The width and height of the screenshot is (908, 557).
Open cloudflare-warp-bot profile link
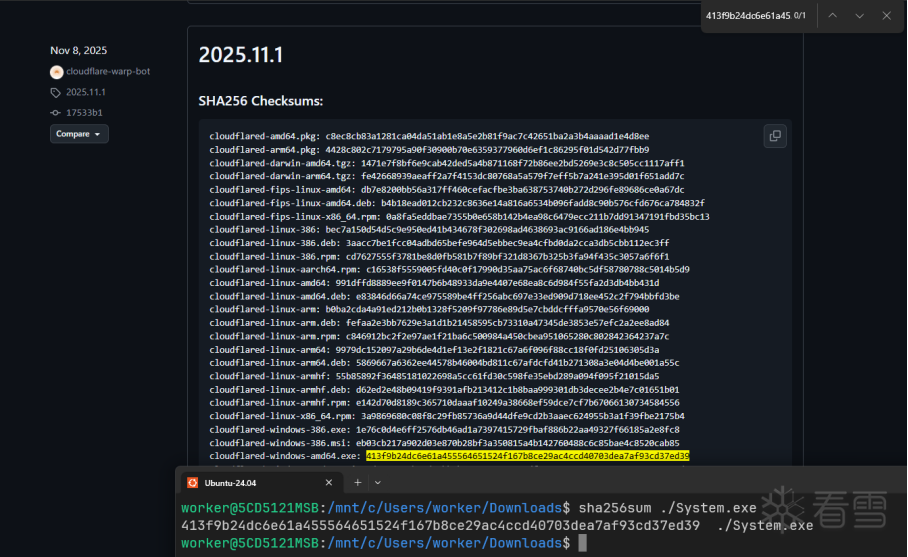[x=108, y=71]
